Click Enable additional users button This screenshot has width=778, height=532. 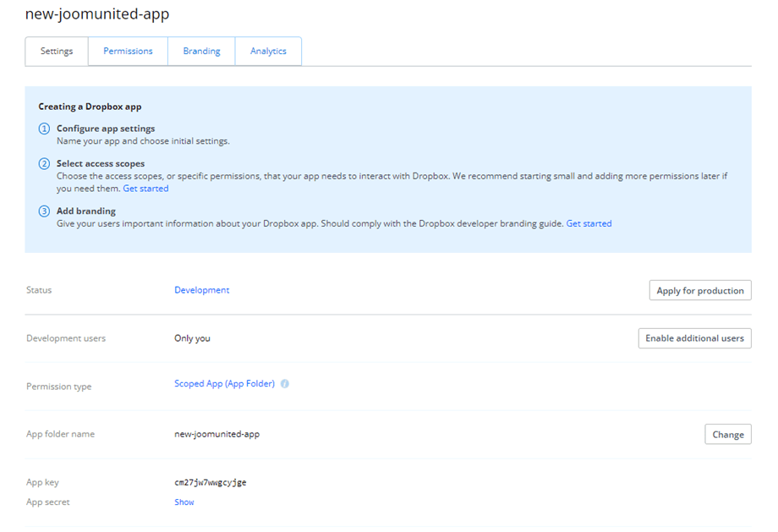[694, 338]
